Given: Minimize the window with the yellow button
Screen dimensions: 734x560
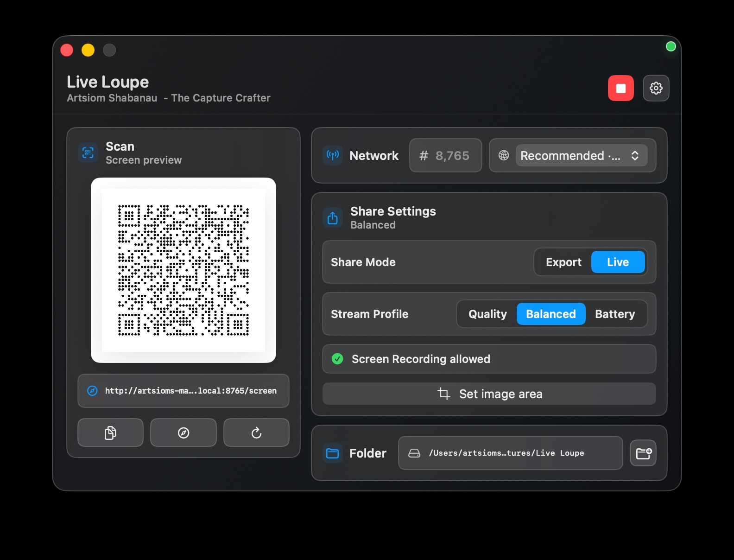Looking at the screenshot, I should [x=88, y=50].
